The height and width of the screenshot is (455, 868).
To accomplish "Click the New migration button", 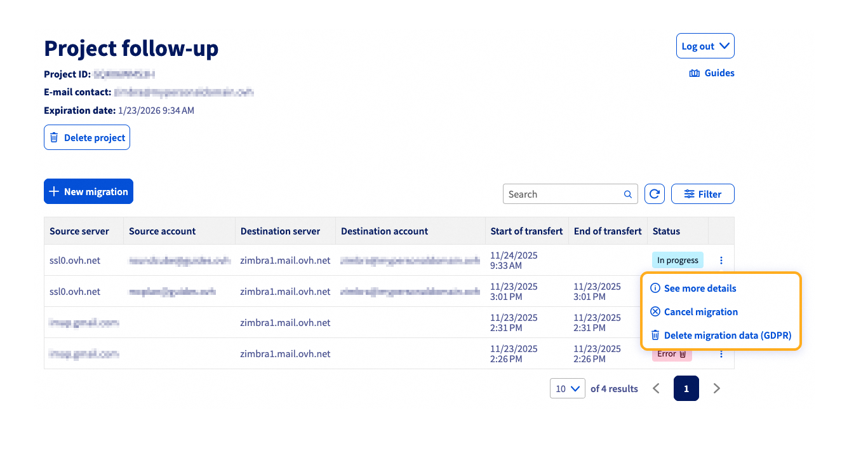I will (x=88, y=191).
